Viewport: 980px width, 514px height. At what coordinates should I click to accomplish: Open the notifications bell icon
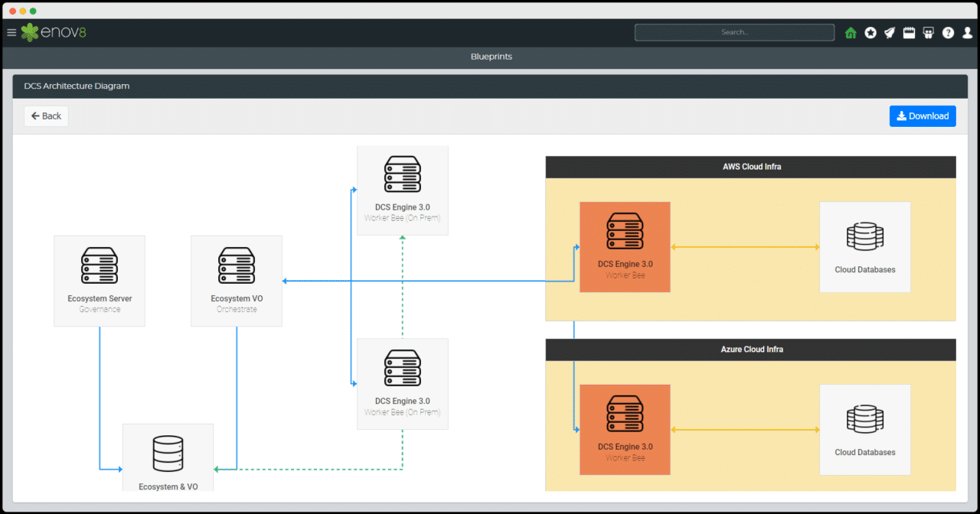pyautogui.click(x=890, y=33)
